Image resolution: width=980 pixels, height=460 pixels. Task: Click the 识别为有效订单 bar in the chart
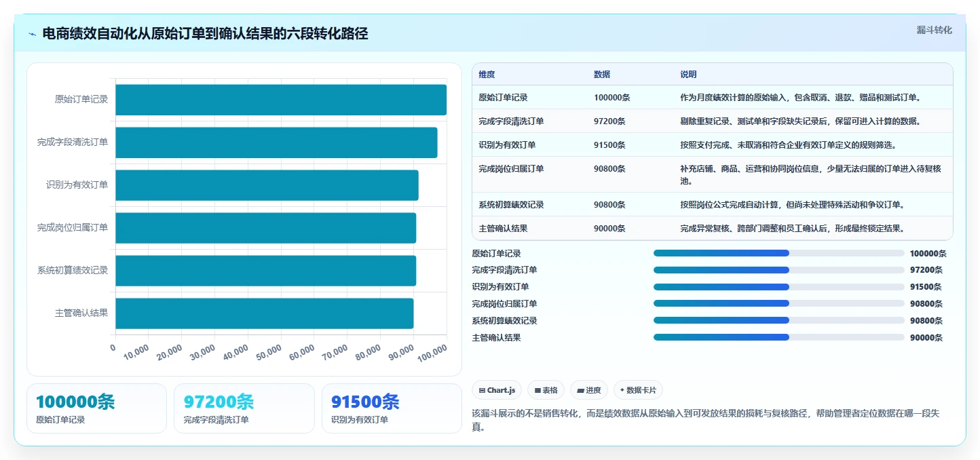pyautogui.click(x=267, y=185)
